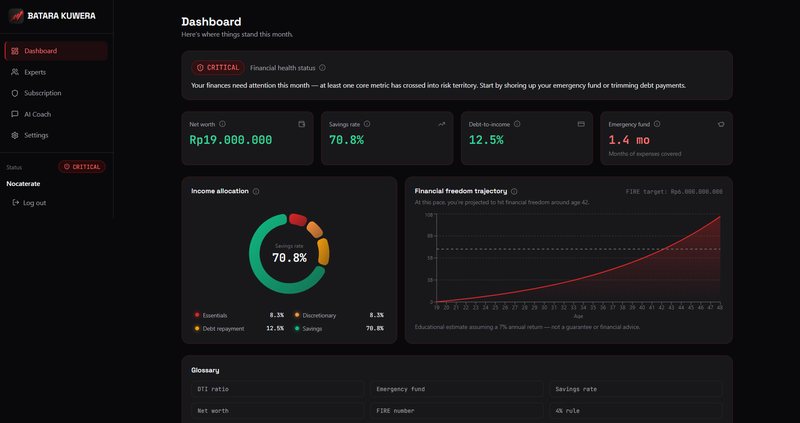Click the 12.5% debt-to-income value

click(486, 140)
